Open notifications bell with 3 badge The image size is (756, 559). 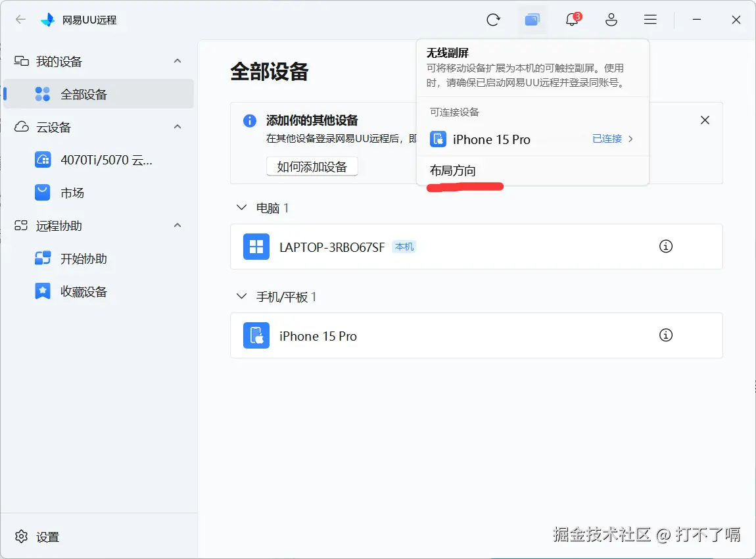click(x=573, y=20)
